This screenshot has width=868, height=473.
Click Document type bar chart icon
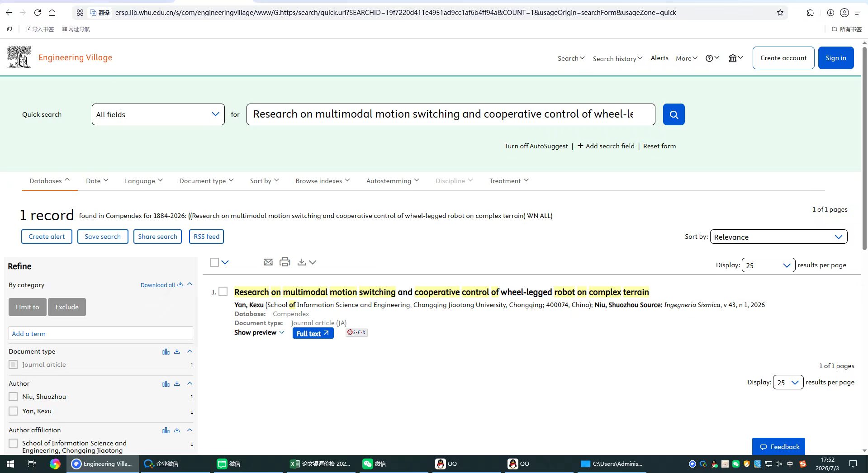point(166,351)
